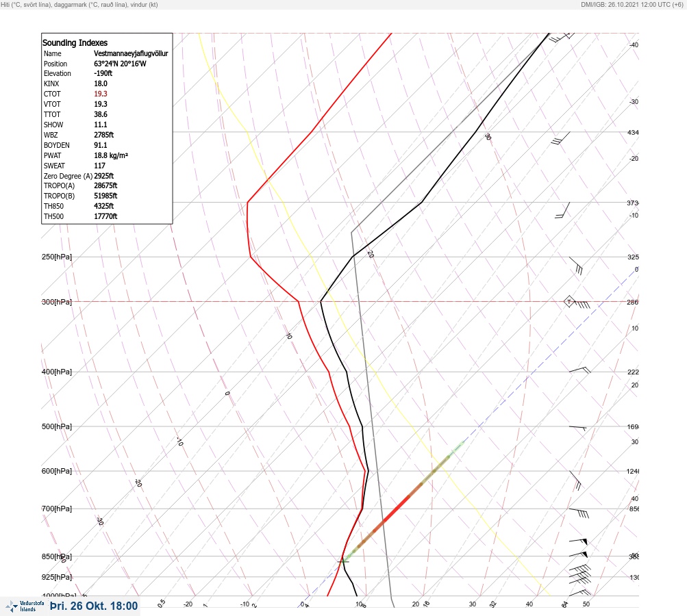Click the 500[hPa] pressure label
Image resolution: width=687 pixels, height=616 pixels.
click(57, 426)
